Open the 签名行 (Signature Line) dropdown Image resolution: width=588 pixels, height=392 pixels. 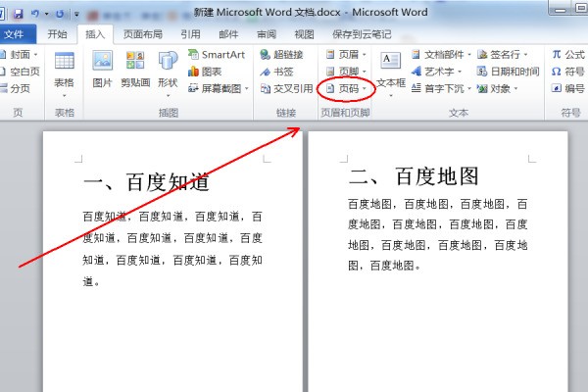[x=503, y=55]
